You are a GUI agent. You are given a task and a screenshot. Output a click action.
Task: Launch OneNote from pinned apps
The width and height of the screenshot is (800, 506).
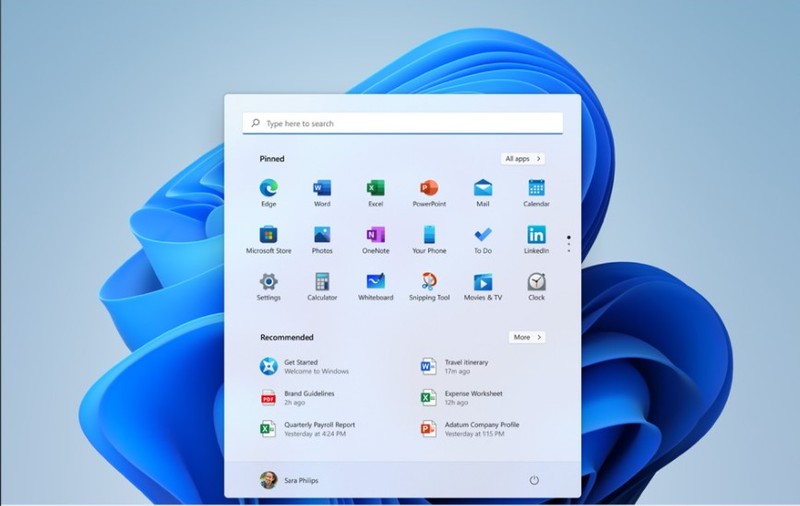(376, 240)
